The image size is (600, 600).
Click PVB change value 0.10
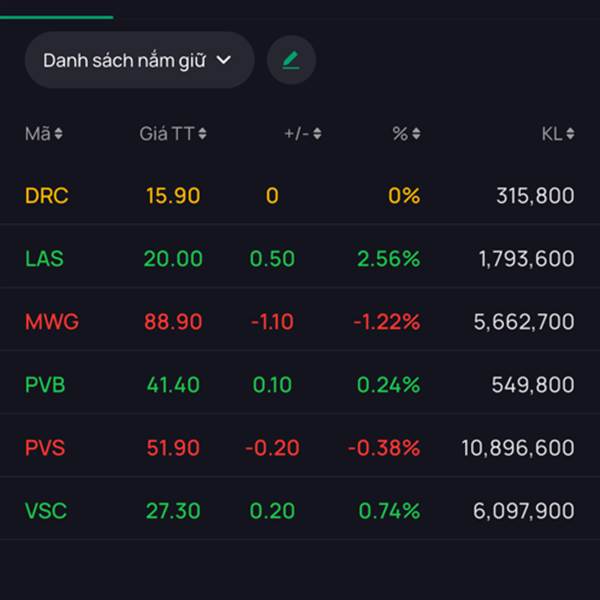[x=272, y=385]
